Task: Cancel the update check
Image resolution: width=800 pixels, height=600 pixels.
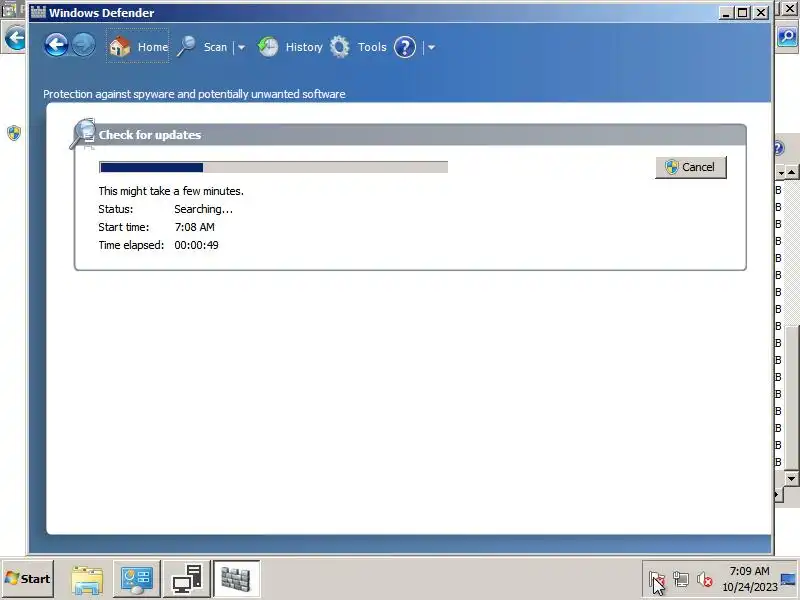Action: tap(691, 167)
